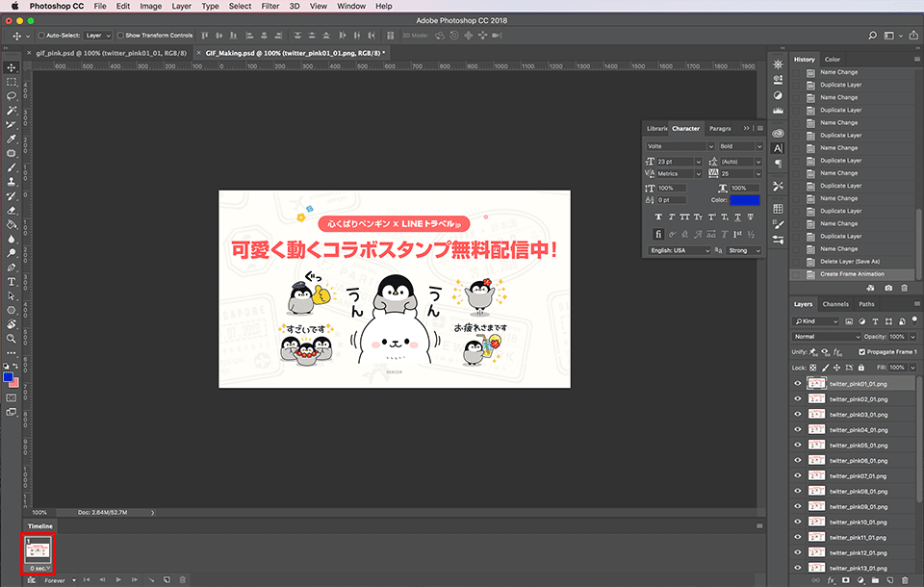Open the Forever looping options dropdown
The image size is (924, 587).
pos(60,580)
